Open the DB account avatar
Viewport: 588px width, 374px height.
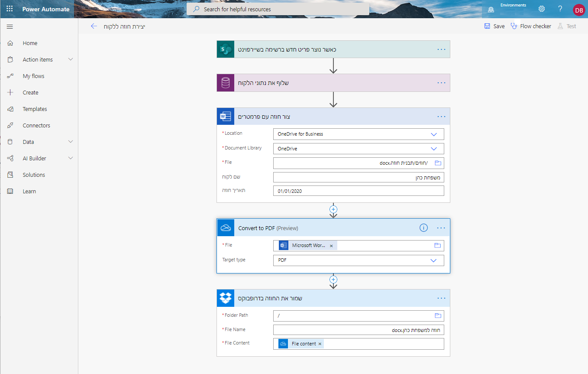coord(578,10)
